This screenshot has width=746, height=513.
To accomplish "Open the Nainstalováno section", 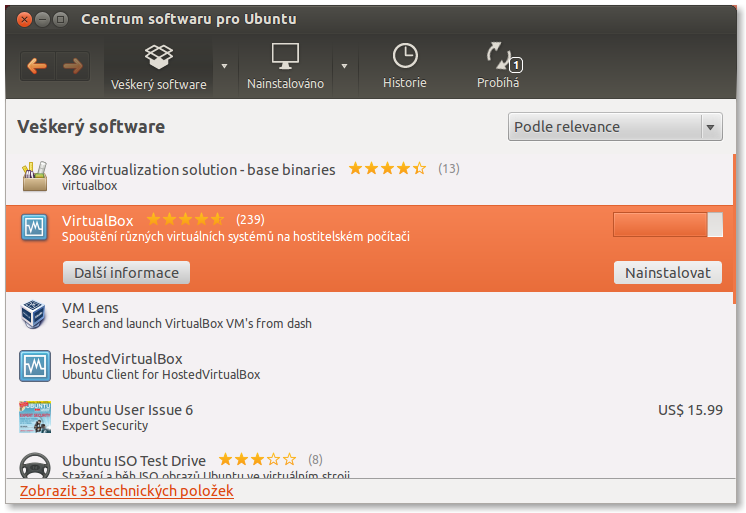I will (285, 67).
